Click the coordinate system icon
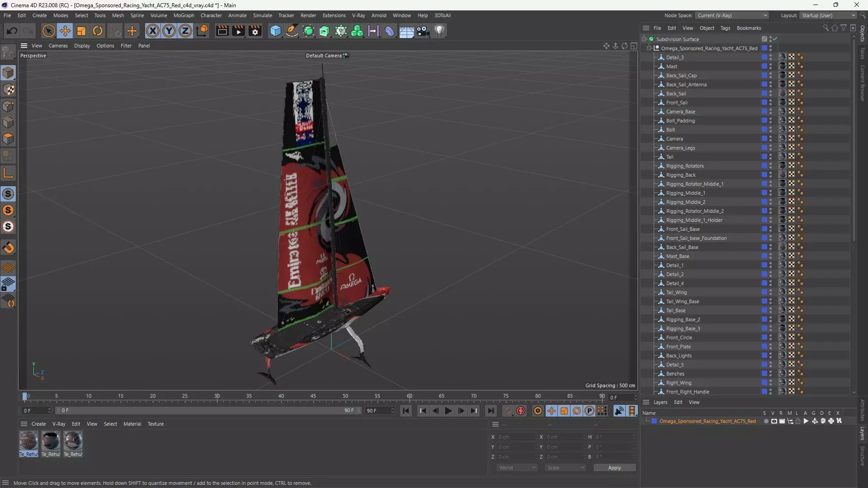The width and height of the screenshot is (868, 488). (203, 31)
